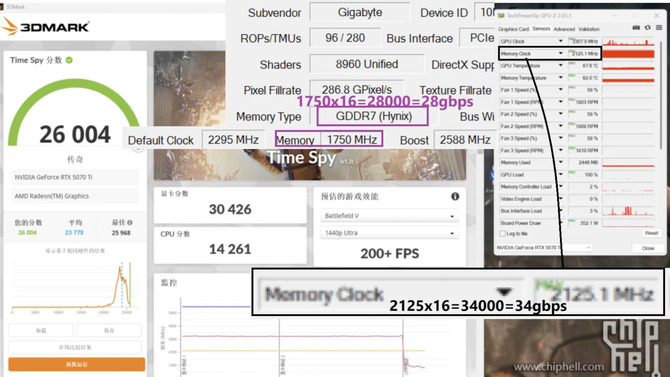Click the ROPs/TMUs field showing 96 / 280

click(x=345, y=38)
